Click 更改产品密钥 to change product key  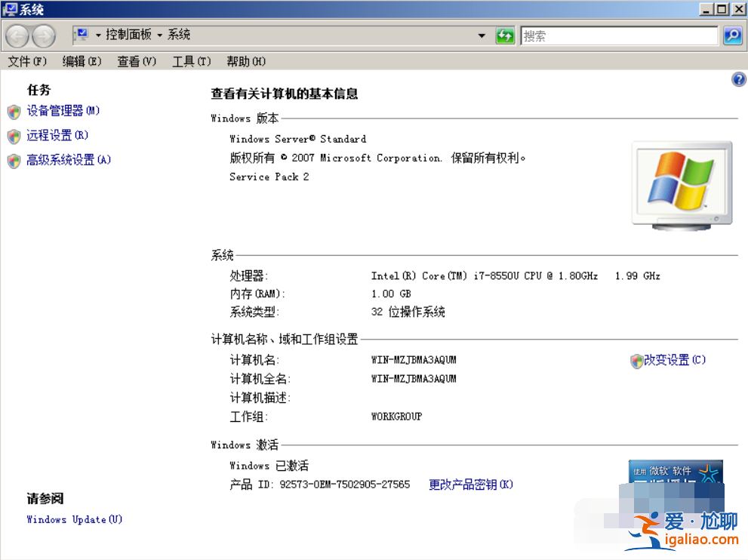coord(469,485)
